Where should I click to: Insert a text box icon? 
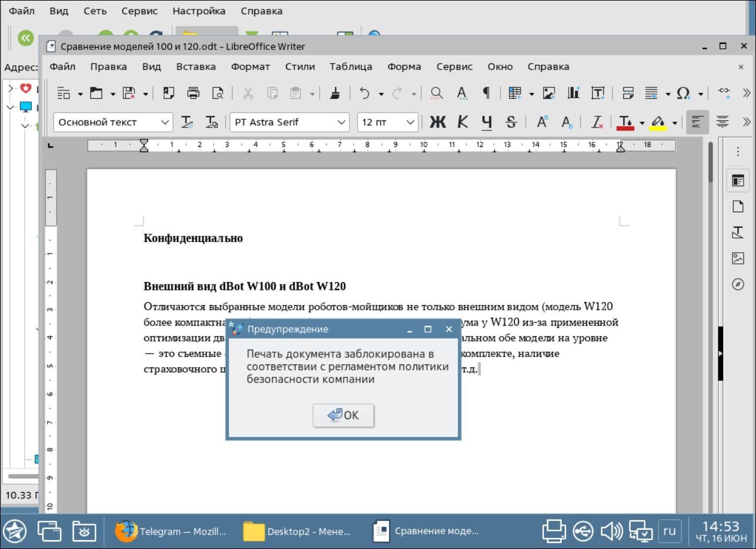pos(598,92)
